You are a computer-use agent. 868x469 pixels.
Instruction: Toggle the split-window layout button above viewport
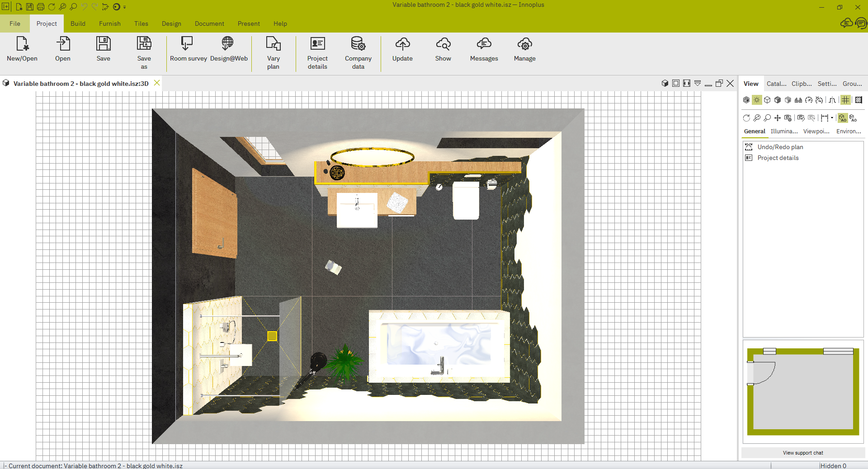pyautogui.click(x=687, y=83)
